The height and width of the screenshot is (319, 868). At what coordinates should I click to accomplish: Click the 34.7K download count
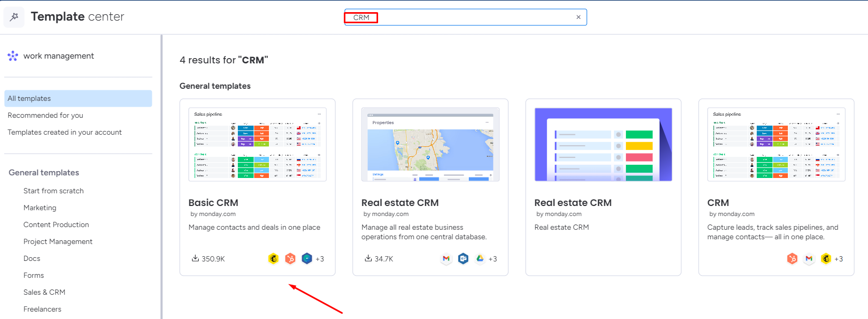click(384, 259)
